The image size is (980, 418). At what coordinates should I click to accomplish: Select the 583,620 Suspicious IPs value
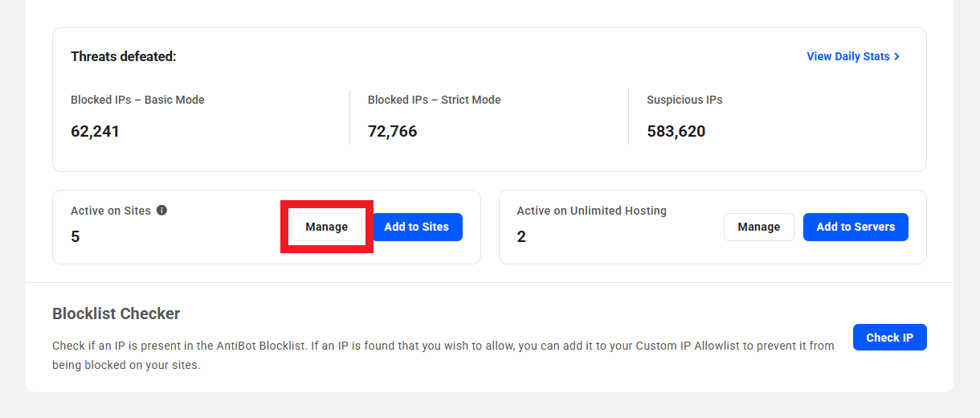point(676,131)
